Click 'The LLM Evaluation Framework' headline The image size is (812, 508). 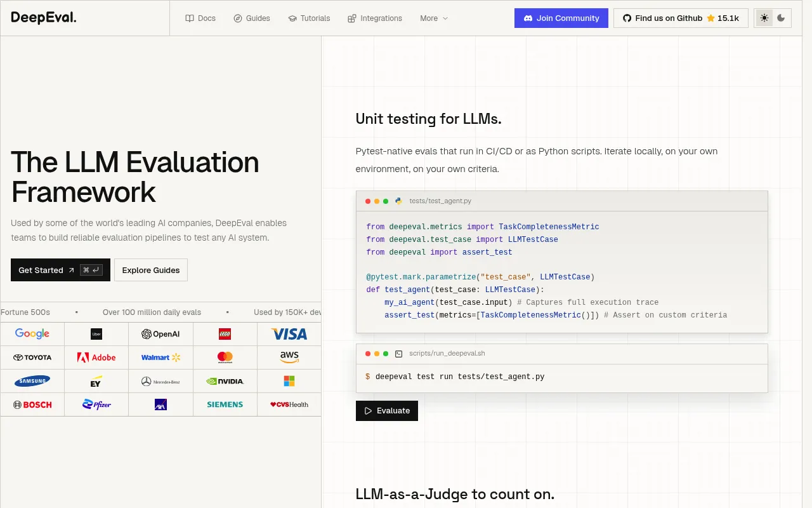coord(135,177)
